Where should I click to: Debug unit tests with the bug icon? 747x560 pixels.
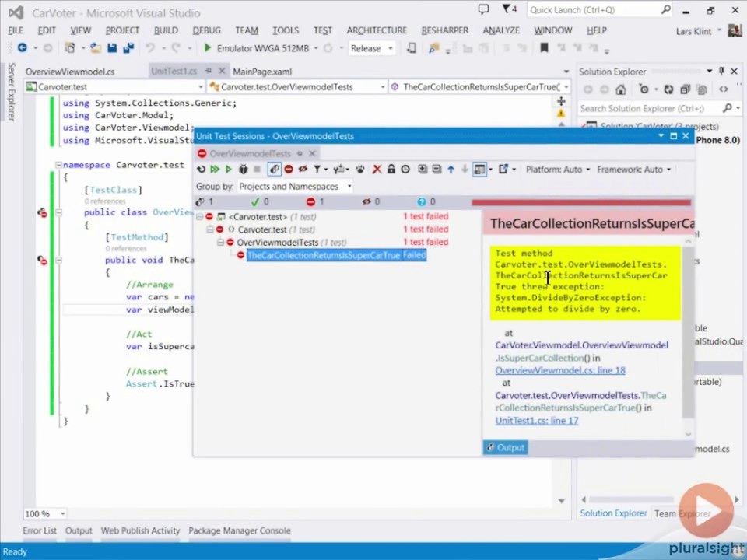(243, 169)
